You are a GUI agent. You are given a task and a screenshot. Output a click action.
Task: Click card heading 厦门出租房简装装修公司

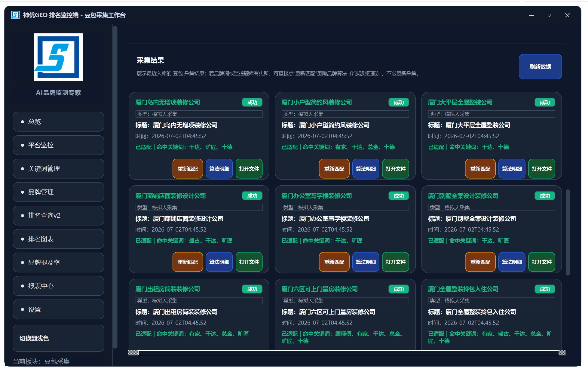click(167, 289)
